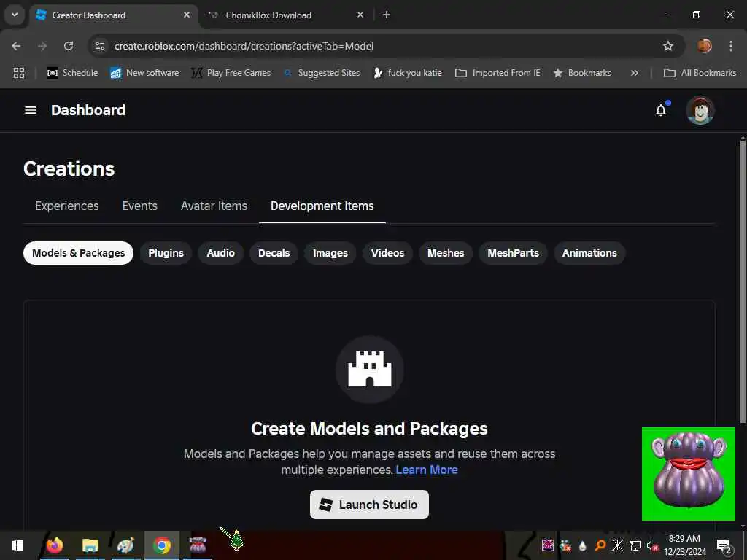747x560 pixels.
Task: Switch to the Experiences tab
Action: point(66,206)
